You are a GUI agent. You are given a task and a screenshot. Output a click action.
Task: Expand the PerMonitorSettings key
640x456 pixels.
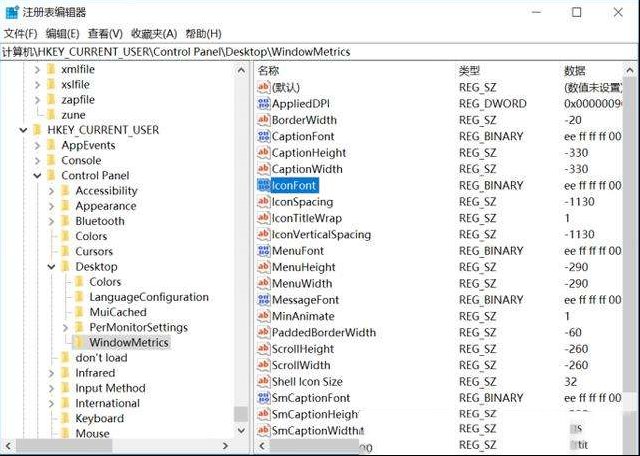point(65,327)
